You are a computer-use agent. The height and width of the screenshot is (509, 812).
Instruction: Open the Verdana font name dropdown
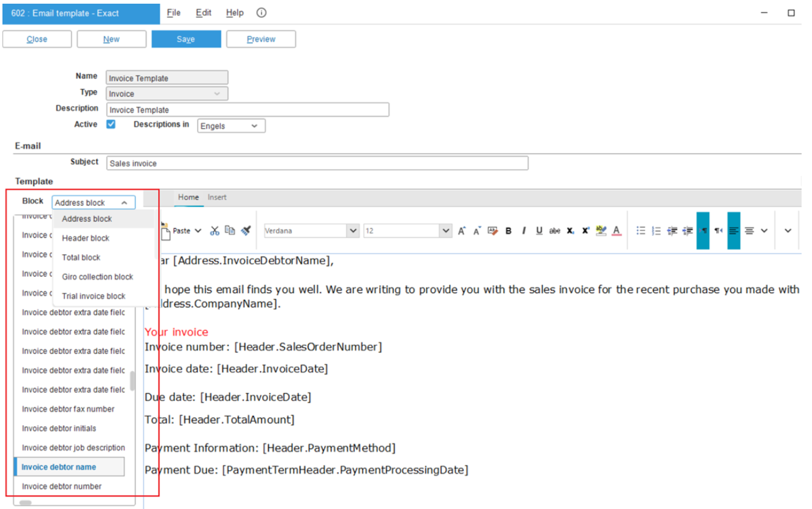click(x=353, y=231)
